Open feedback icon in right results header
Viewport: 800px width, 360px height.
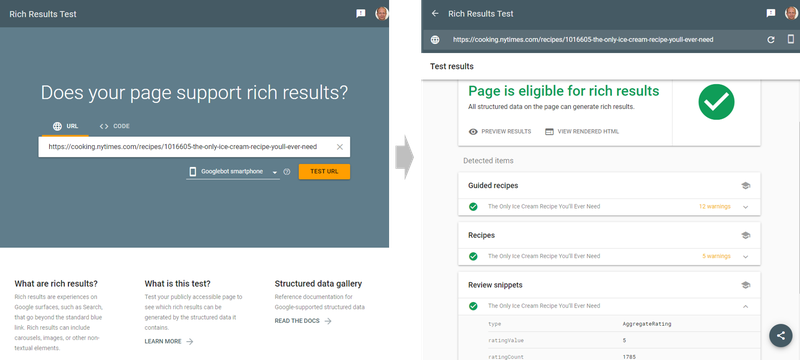[x=771, y=14]
